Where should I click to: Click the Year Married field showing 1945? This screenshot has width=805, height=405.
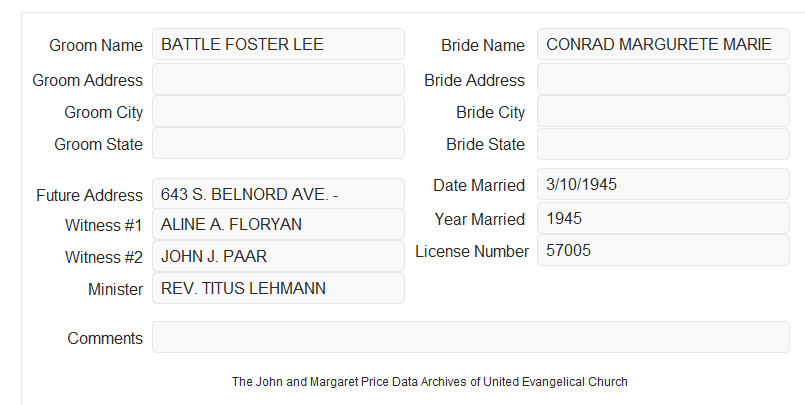click(x=663, y=218)
